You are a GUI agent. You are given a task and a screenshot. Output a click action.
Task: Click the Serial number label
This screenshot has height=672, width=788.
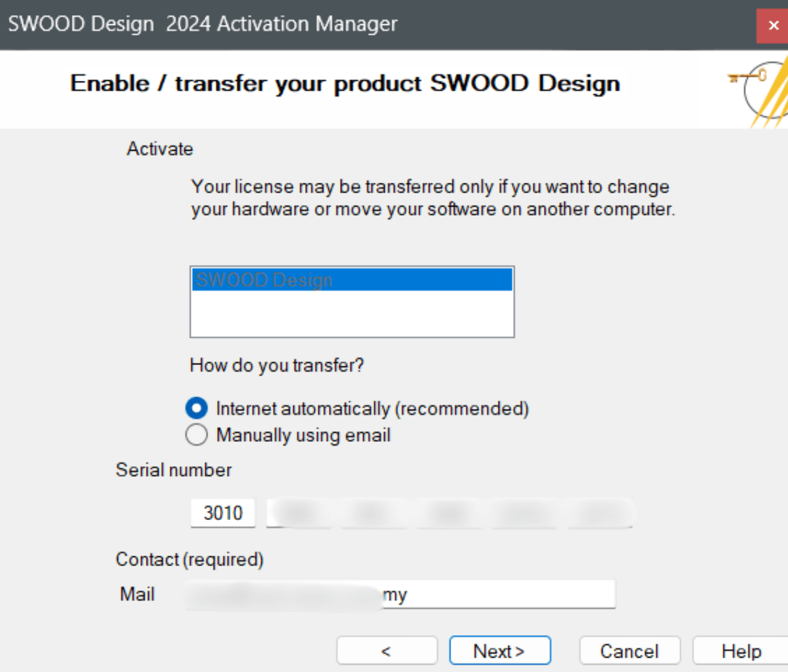(x=173, y=469)
